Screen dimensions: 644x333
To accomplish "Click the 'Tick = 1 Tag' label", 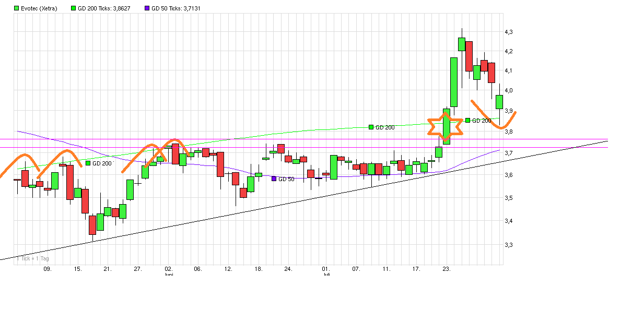I will click(x=35, y=258).
